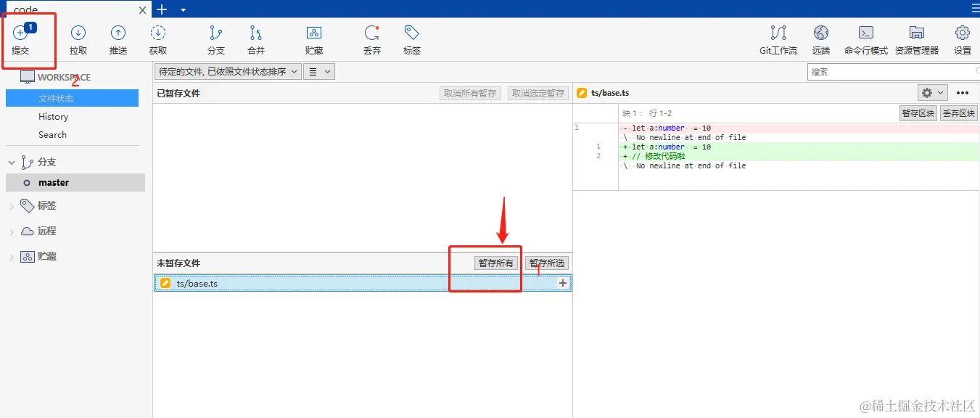Click the 推送 (Push) icon
Viewport: 980px width, 418px height.
pyautogui.click(x=118, y=33)
